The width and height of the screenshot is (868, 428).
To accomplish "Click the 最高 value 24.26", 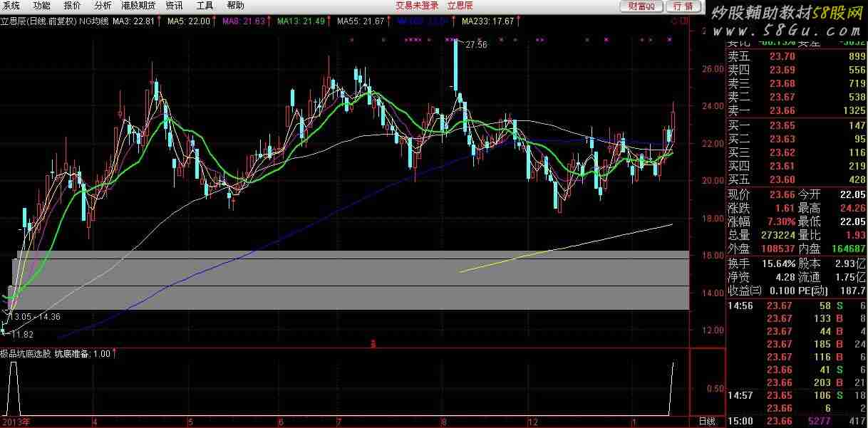I will (852, 208).
